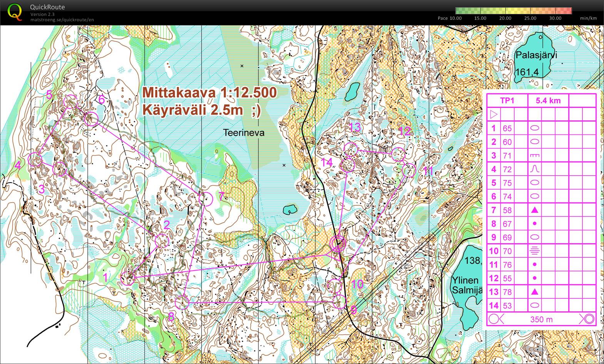Click the '10.00' pace legend value
Viewport: 604px width, 364px height.
[455, 18]
